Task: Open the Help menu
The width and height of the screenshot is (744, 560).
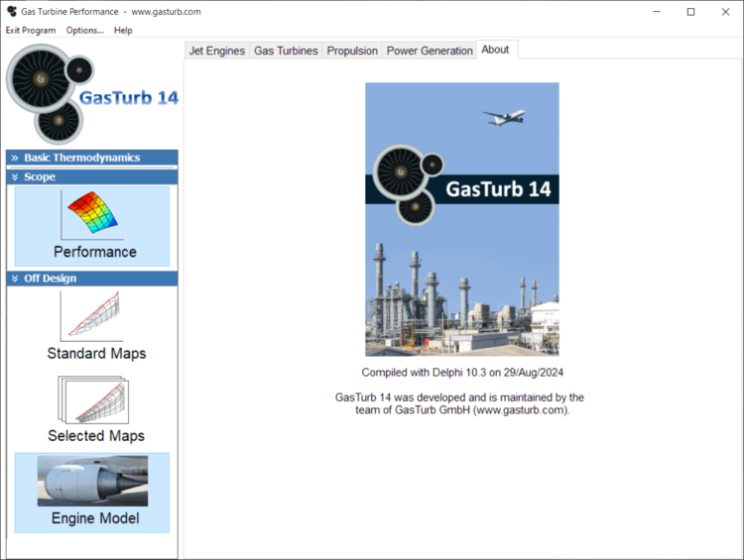Action: coord(123,30)
